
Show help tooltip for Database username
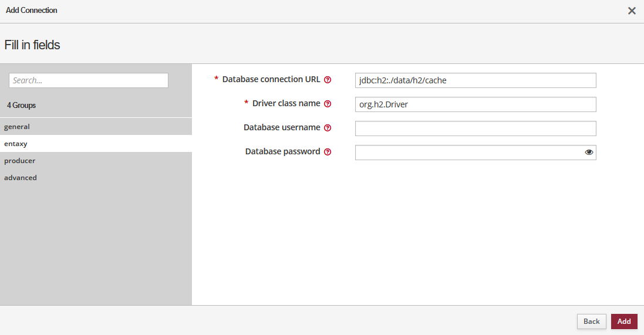(328, 128)
